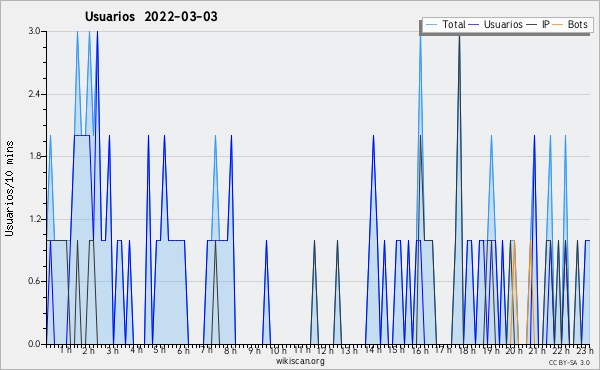
Task: Click the 18 h x-axis label
Action: [x=467, y=351]
